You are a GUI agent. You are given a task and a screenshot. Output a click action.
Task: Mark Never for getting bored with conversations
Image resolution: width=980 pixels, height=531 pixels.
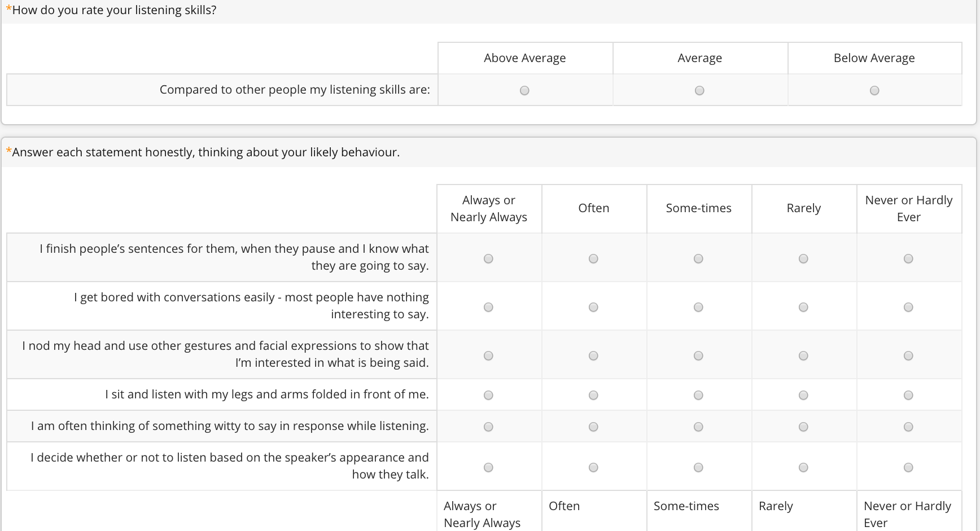coord(908,307)
